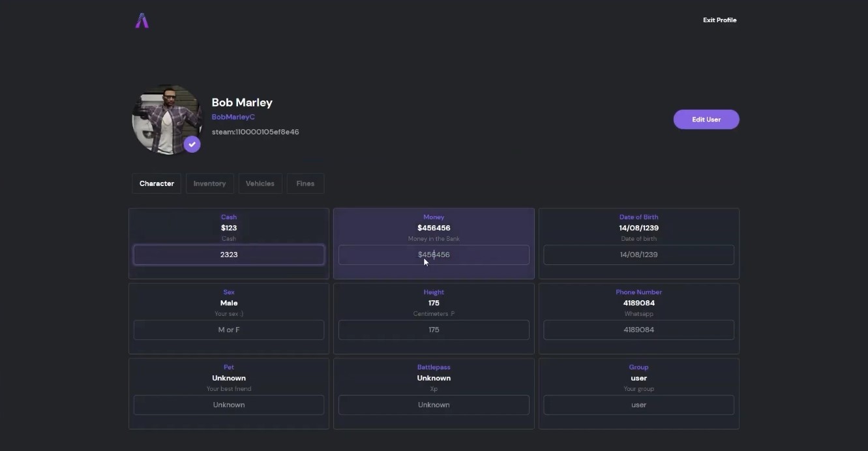Click the Battlepass Xp input field
The width and height of the screenshot is (868, 451).
tap(434, 405)
